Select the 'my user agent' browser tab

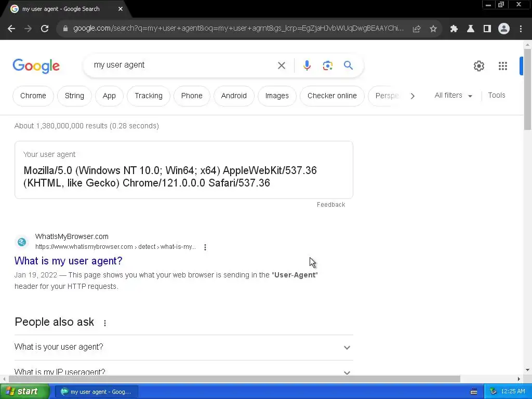[66, 9]
